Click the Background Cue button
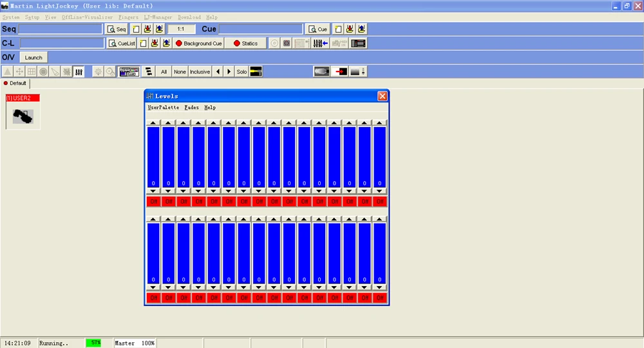 [199, 43]
